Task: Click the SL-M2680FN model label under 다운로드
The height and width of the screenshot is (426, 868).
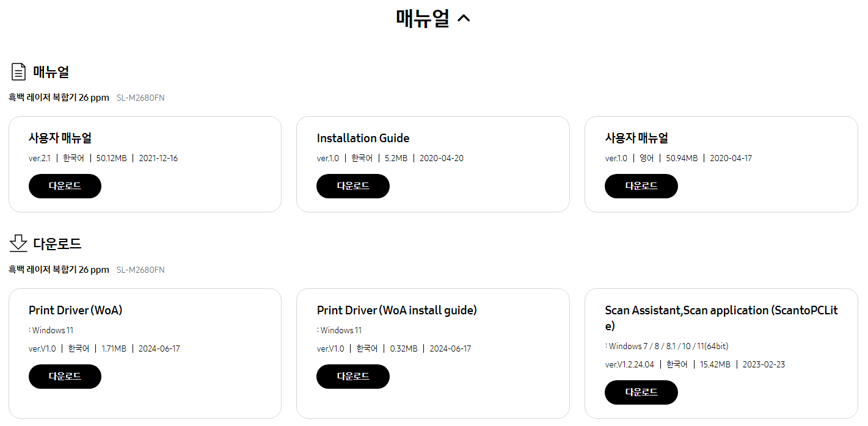Action: click(140, 269)
